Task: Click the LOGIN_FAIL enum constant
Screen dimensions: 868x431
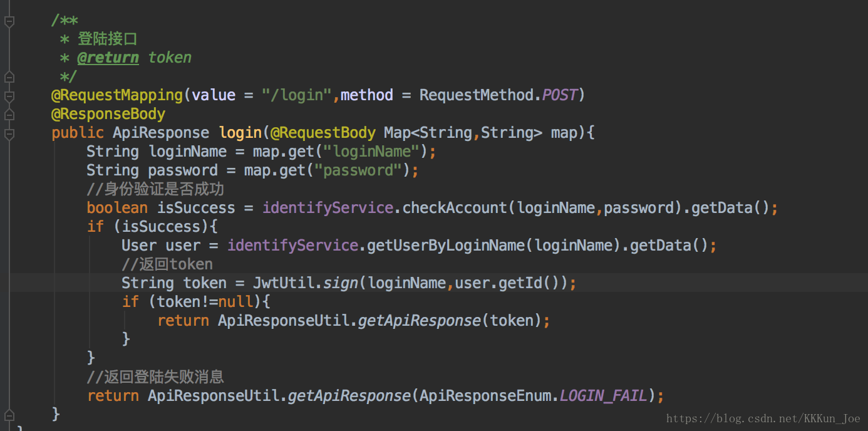Action: (x=604, y=396)
